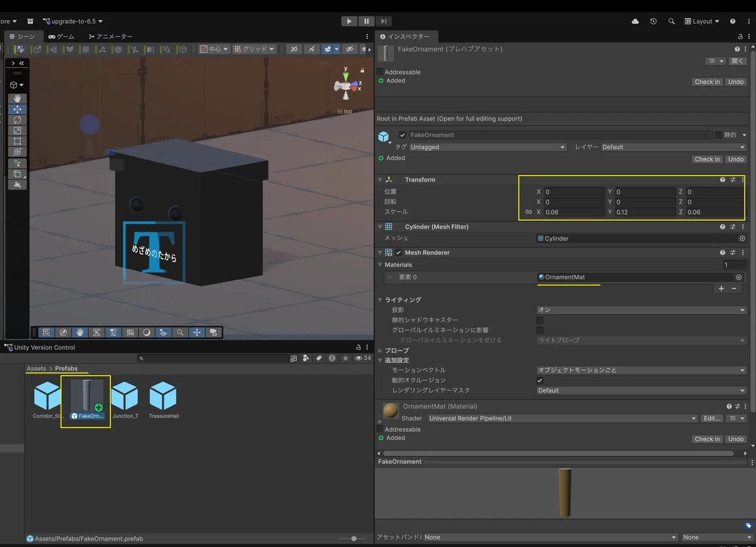Remove a material element with minus
Viewport: 756px width, 547px height.
pos(734,288)
